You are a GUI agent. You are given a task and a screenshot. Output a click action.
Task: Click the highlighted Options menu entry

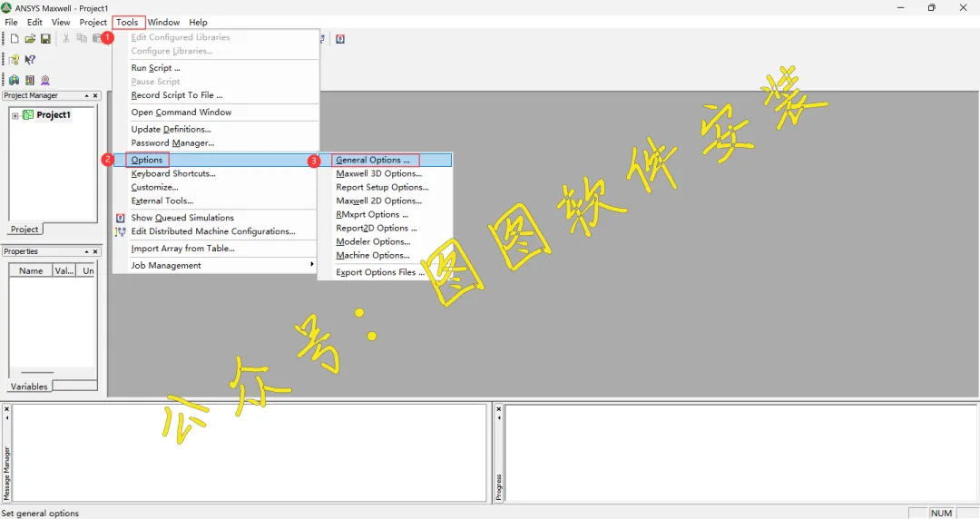point(216,160)
